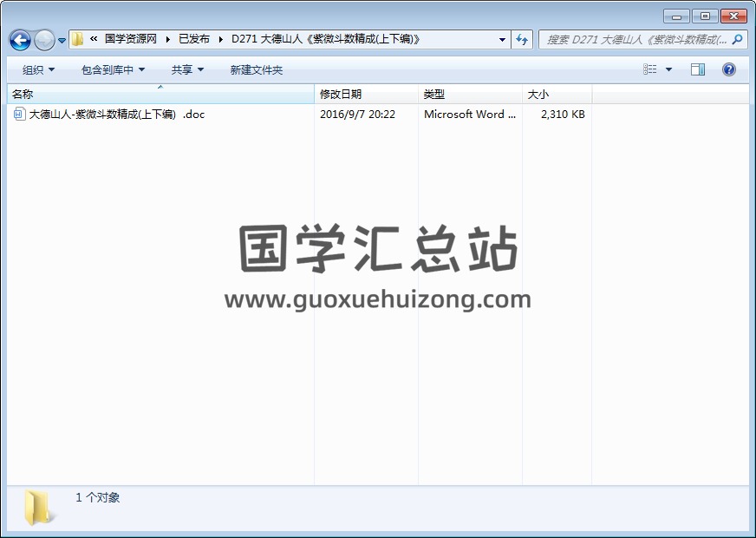Open the 组织 menu
The width and height of the screenshot is (756, 538).
38,70
